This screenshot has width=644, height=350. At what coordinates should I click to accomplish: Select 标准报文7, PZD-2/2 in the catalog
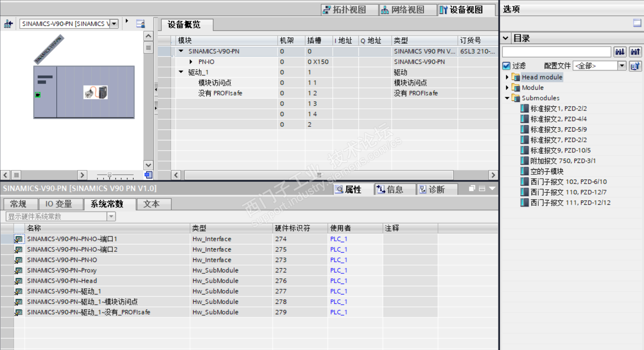point(558,140)
